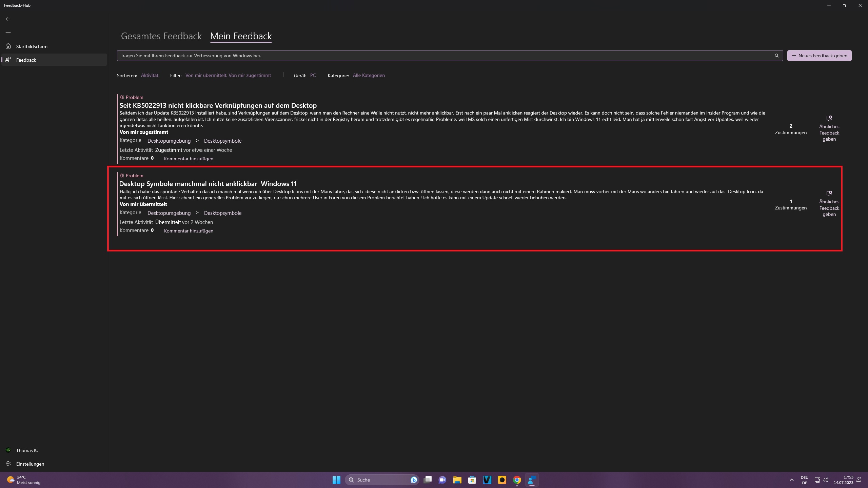Upvote the Seit KB5022913 feedback (2 Zustimmungen)
Image resolution: width=868 pixels, height=488 pixels.
791,129
